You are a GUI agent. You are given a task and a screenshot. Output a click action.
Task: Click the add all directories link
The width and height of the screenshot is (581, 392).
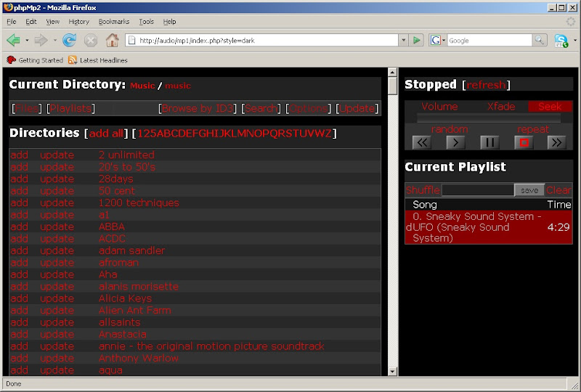106,134
